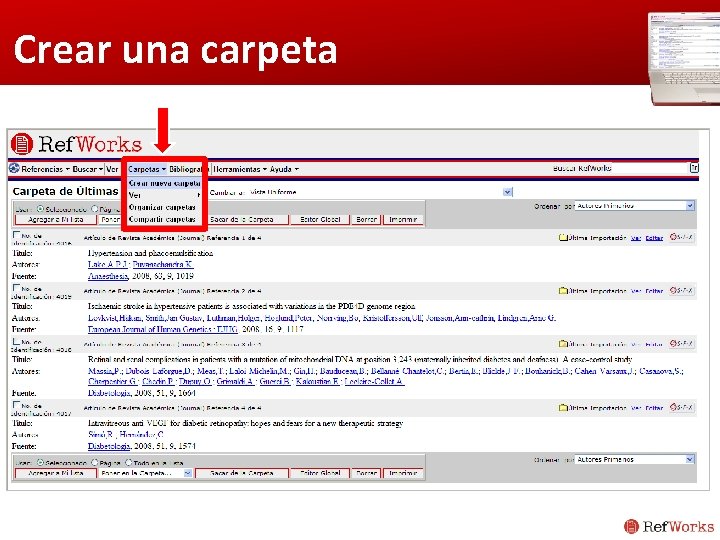Click the Editar link of the Intravitreous anti-VEGF reference
The image size is (720, 540).
point(654,408)
